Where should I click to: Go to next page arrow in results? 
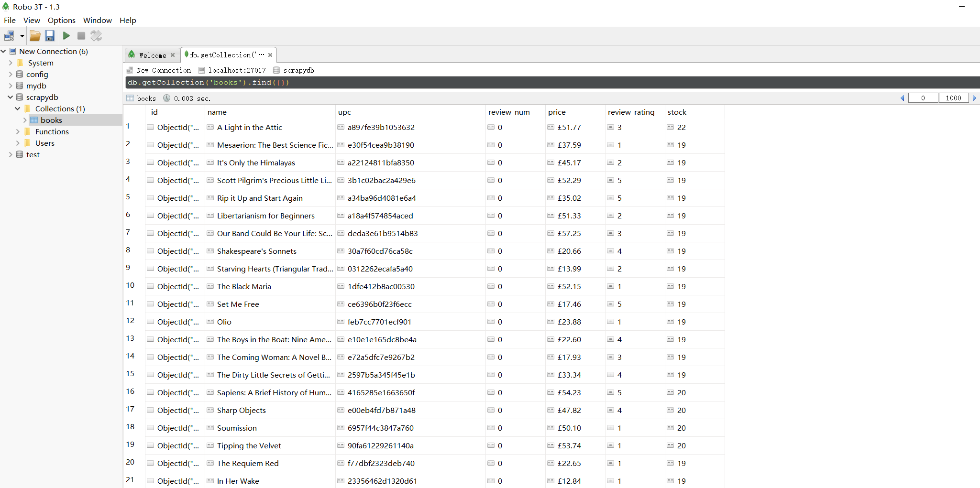click(x=974, y=98)
